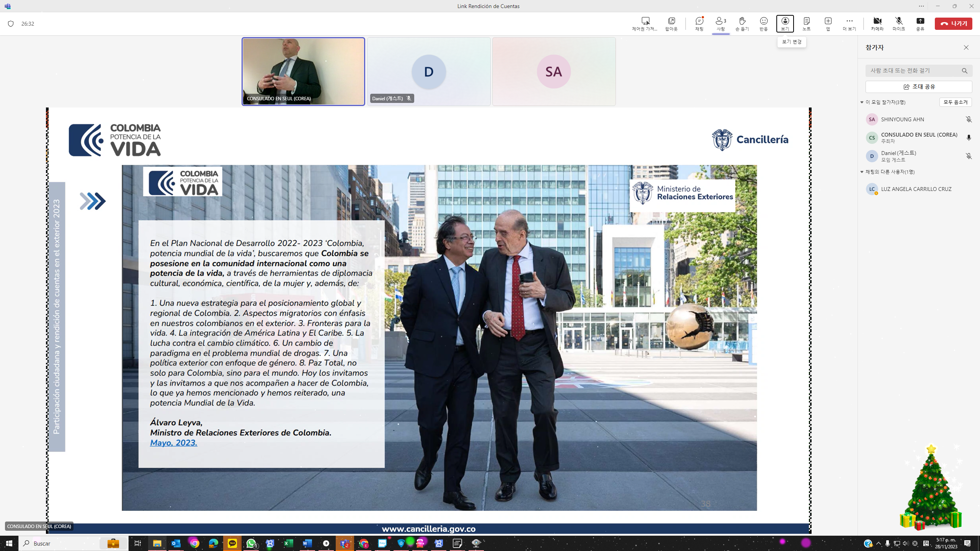The height and width of the screenshot is (551, 980).
Task: Leave the meeting with 나가기 button
Action: pos(953,24)
